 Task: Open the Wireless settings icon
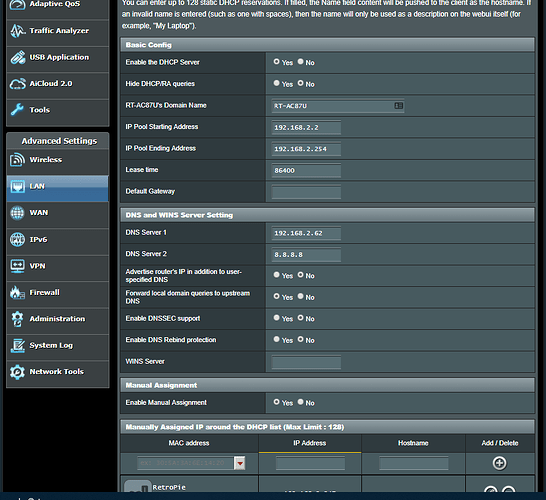pyautogui.click(x=17, y=160)
